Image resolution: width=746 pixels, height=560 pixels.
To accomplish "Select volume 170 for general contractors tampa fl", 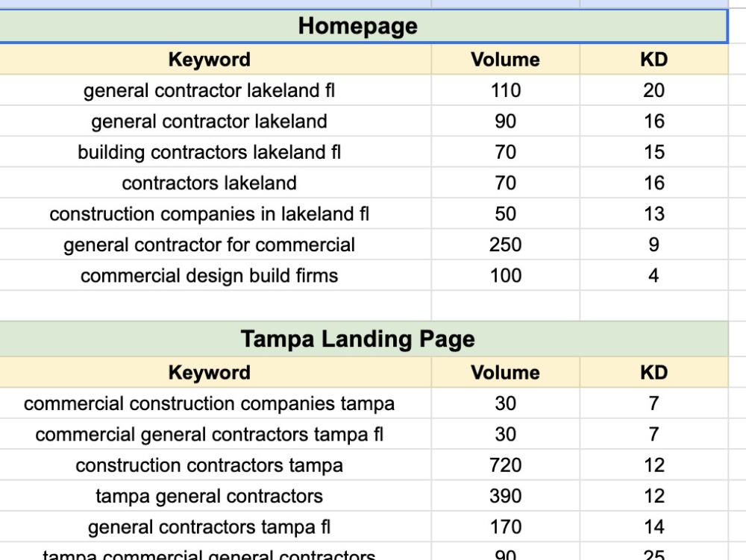I will click(505, 527).
